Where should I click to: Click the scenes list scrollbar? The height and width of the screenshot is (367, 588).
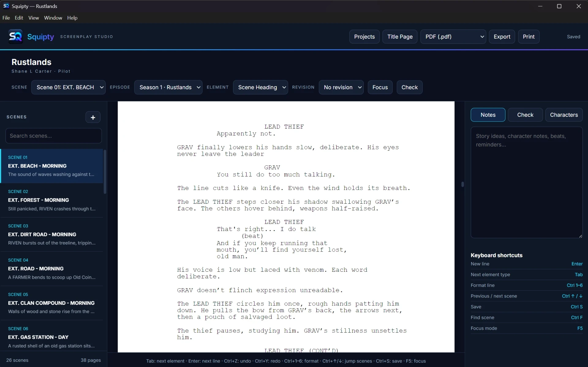tap(105, 172)
